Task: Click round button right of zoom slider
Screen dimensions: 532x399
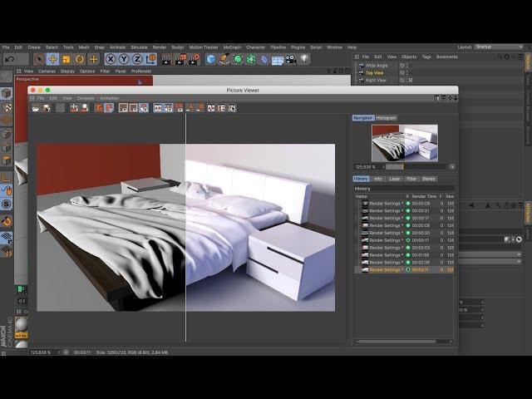Action: click(x=452, y=166)
